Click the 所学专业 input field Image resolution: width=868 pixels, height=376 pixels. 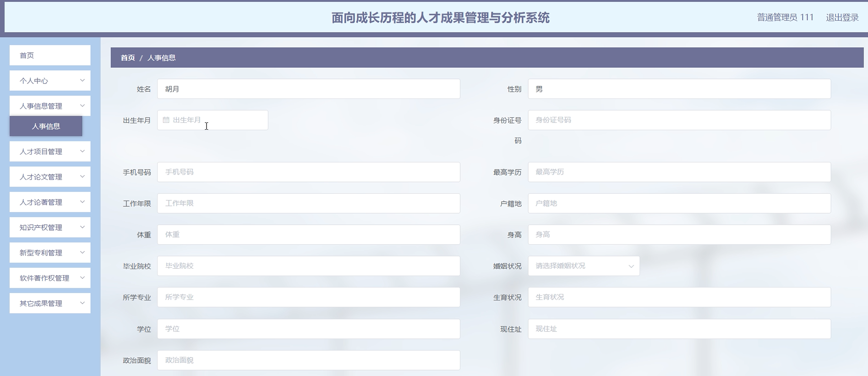coord(308,297)
